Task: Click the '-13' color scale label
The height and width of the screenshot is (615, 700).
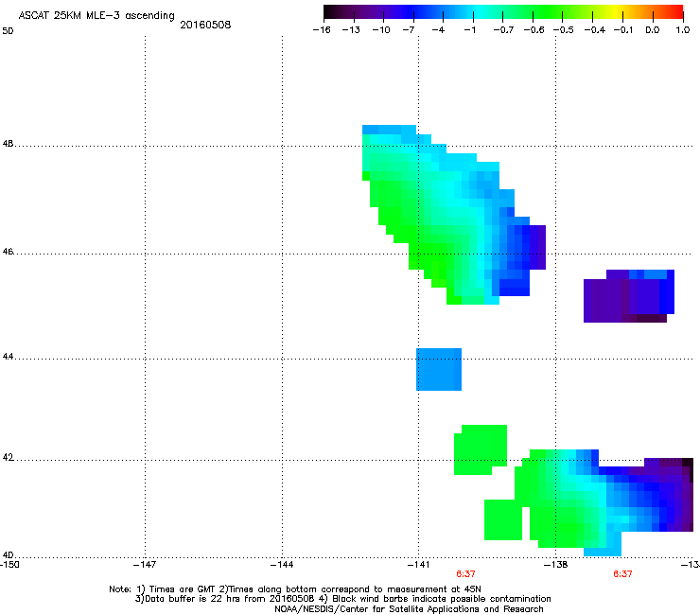Action: [x=351, y=30]
